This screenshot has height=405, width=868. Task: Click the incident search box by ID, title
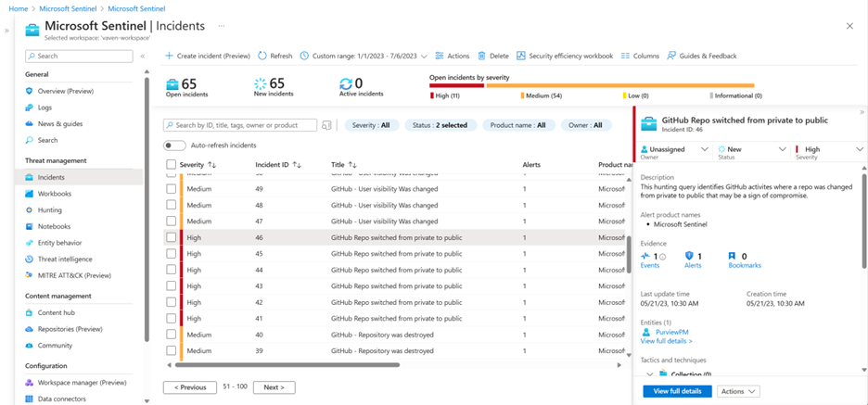[x=240, y=125]
